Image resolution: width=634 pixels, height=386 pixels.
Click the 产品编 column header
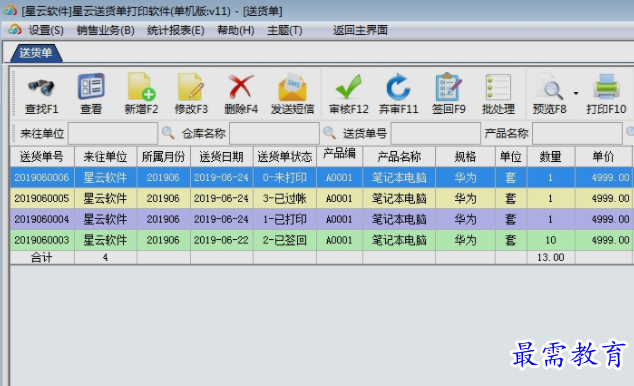(339, 156)
